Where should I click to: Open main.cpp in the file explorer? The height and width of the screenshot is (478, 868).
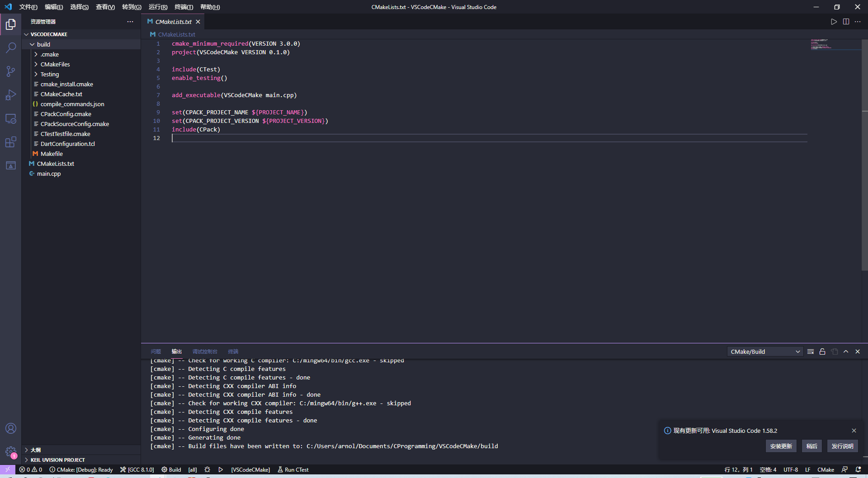[x=49, y=173]
